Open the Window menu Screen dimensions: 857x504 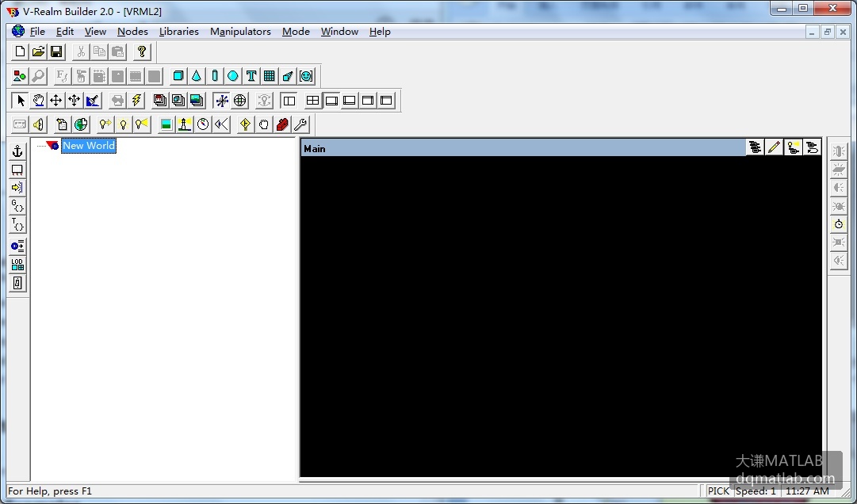pos(339,32)
